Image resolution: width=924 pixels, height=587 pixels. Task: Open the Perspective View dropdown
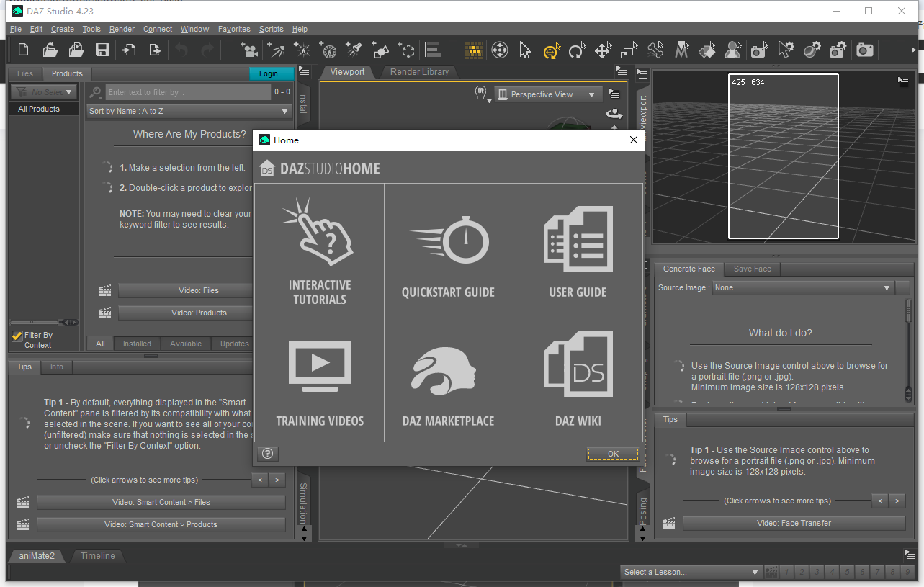tap(547, 94)
